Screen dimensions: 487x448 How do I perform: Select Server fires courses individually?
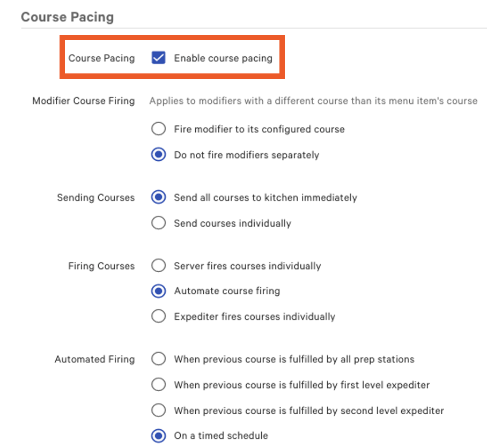tap(159, 265)
